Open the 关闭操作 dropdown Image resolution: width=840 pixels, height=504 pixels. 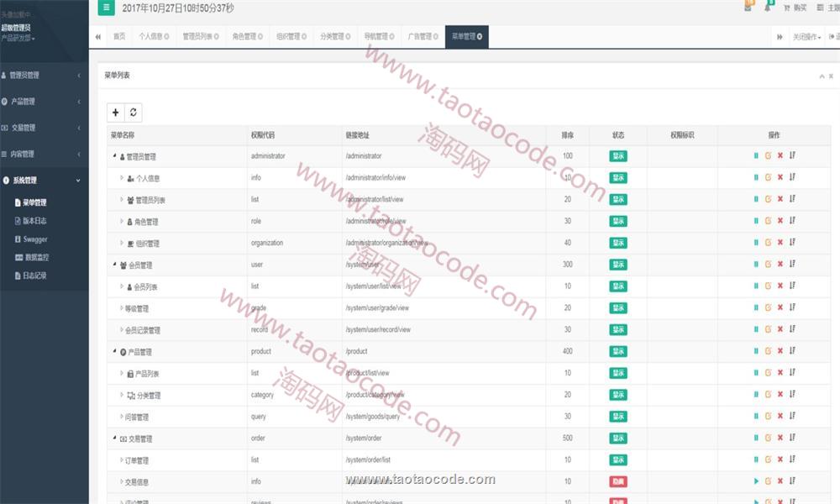807,37
